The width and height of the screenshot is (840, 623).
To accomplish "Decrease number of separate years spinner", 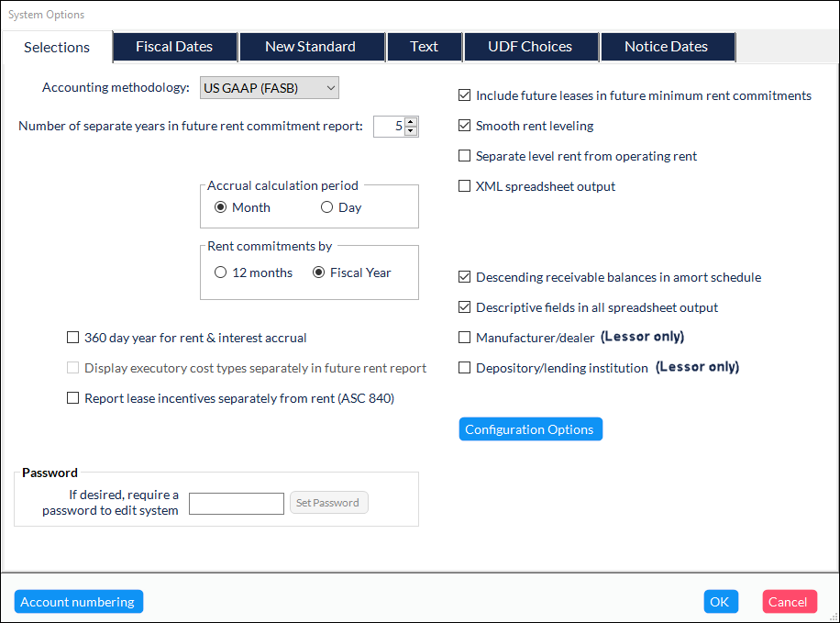I will point(411,131).
